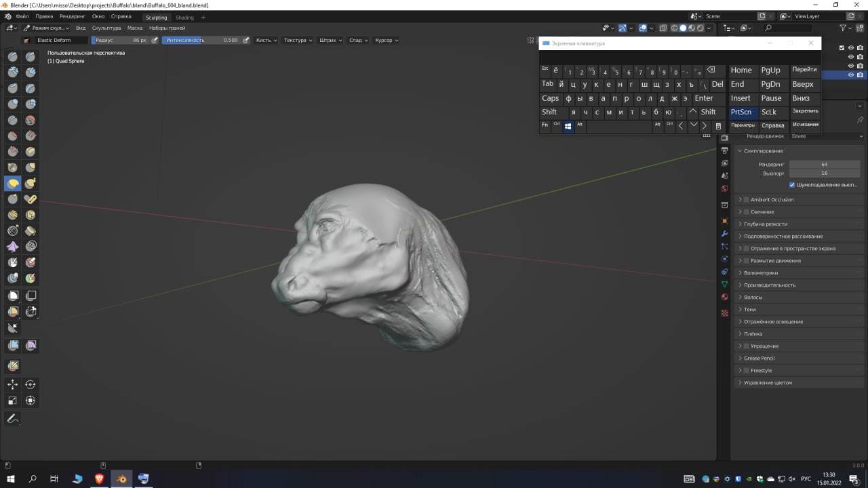Screen dimensions: 868x488
Task: Open Object Data properties (green triangle)
Action: coord(724,284)
